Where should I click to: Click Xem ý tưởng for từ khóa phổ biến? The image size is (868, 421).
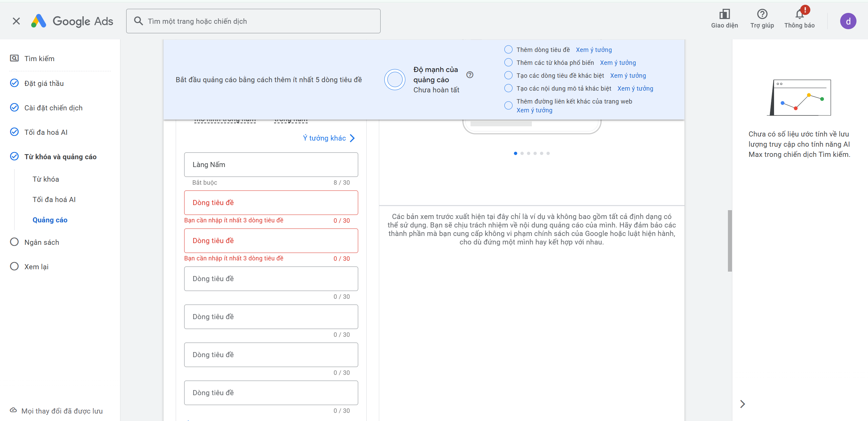pyautogui.click(x=618, y=62)
